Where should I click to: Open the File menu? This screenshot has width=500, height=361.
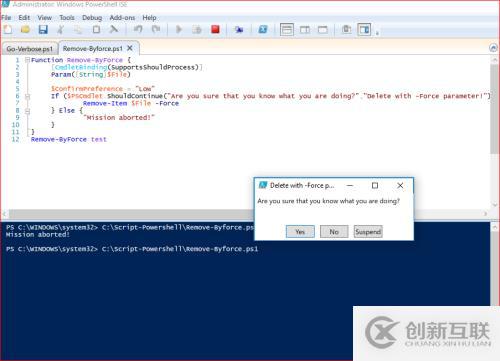(x=6, y=18)
